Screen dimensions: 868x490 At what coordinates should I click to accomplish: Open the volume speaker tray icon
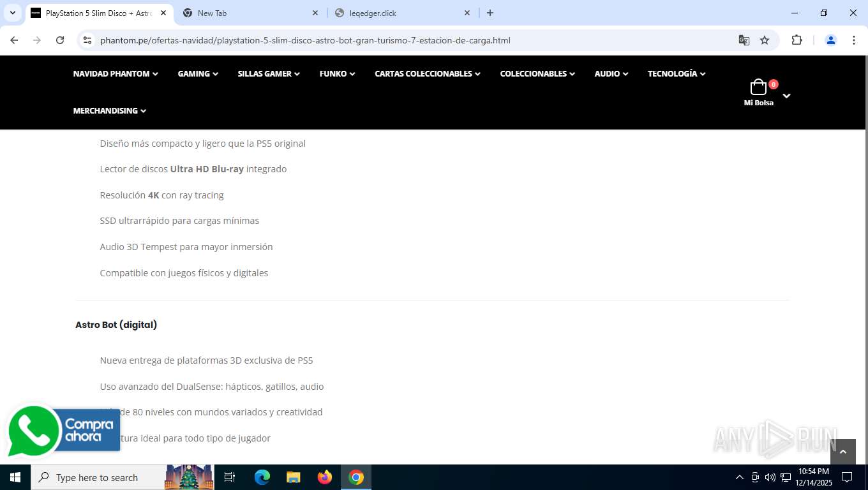[x=770, y=477]
